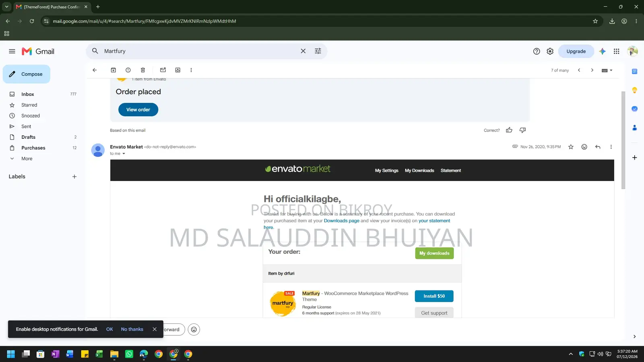
Task: Go to newer email arrow
Action: (x=579, y=70)
